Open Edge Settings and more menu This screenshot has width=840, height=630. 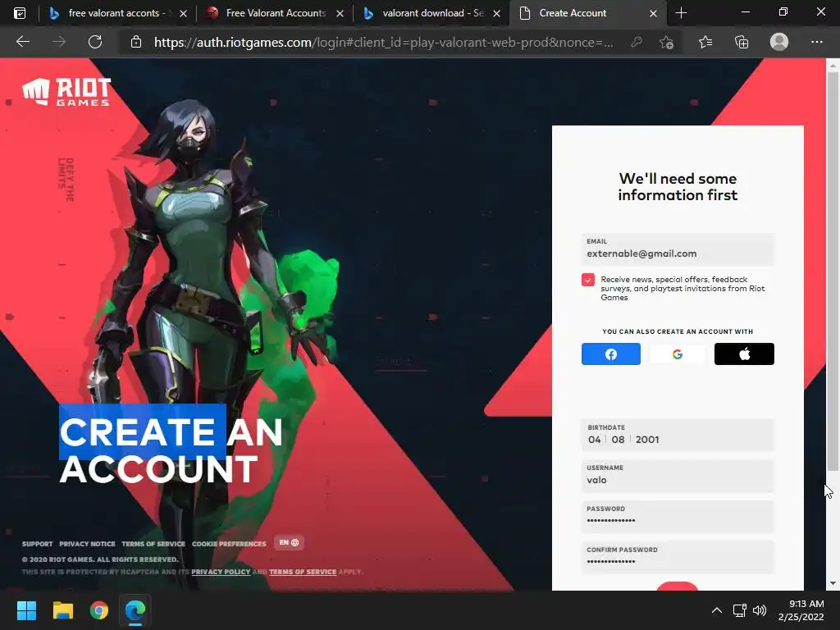coord(816,42)
